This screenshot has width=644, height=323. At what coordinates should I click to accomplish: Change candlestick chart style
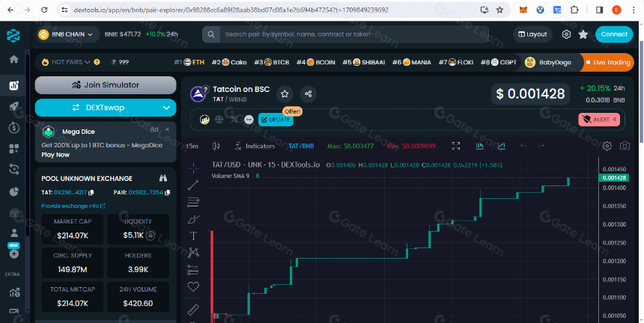pyautogui.click(x=216, y=146)
